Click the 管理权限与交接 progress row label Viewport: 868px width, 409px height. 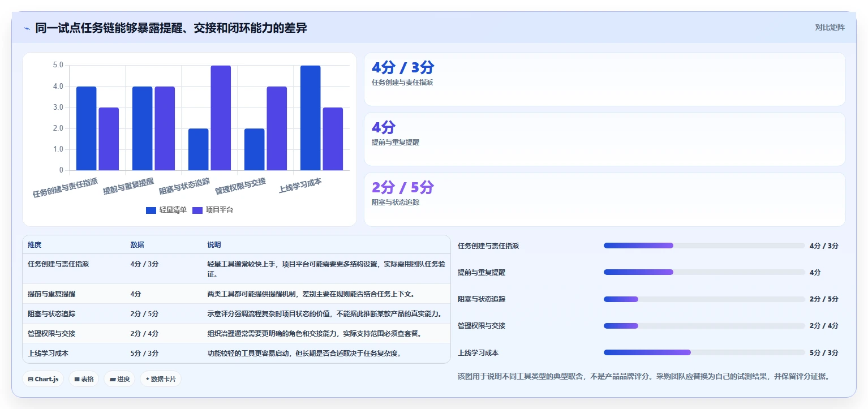click(482, 326)
